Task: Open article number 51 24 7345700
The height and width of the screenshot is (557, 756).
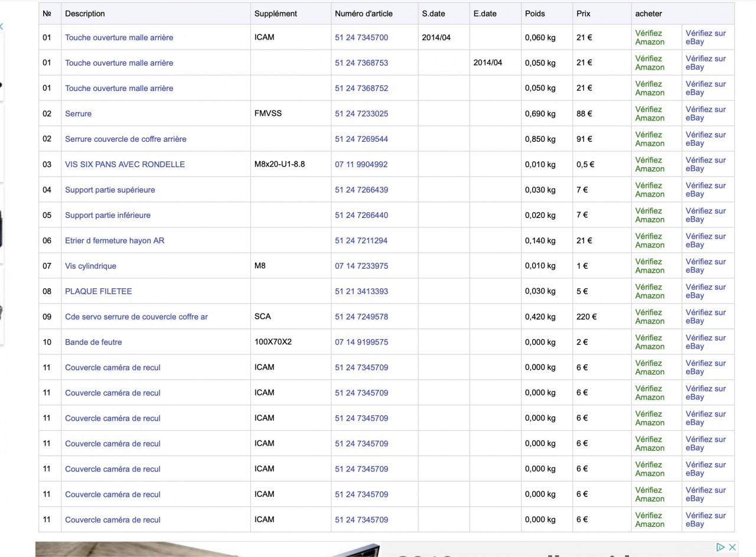Action: pos(361,37)
